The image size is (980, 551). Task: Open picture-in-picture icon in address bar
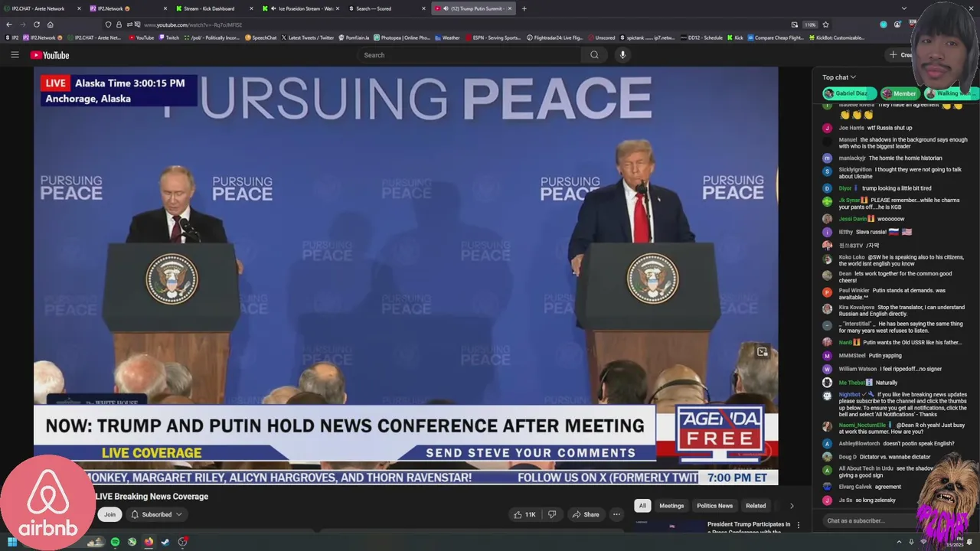pyautogui.click(x=795, y=24)
